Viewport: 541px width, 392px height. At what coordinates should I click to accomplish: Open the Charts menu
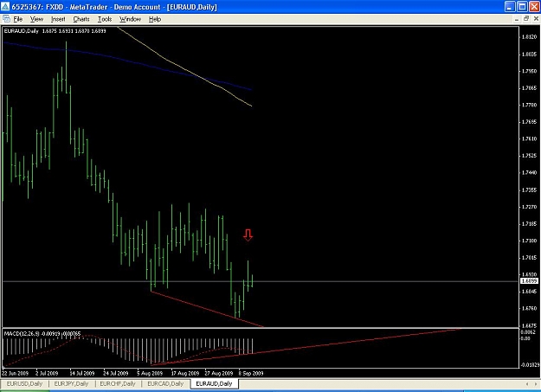(81, 19)
